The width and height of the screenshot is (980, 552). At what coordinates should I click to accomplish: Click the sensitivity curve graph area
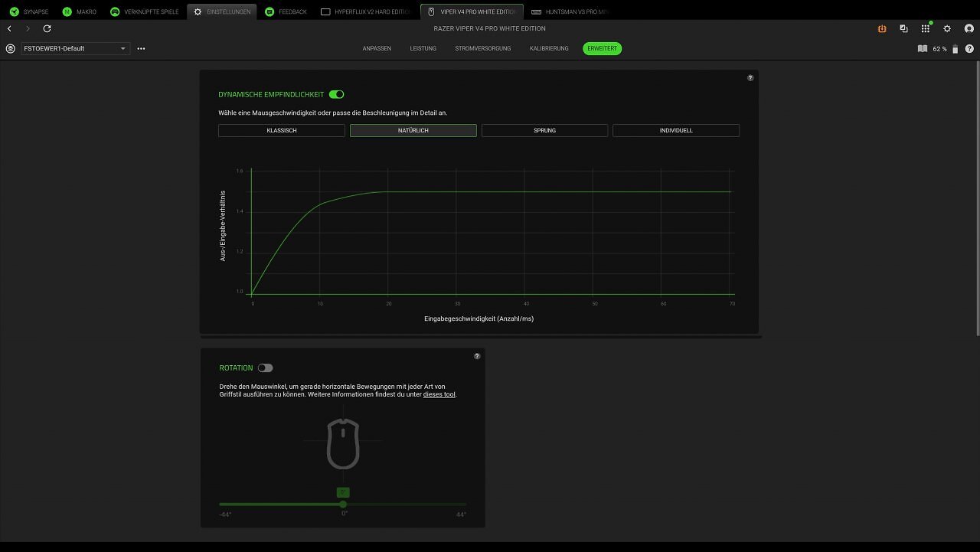point(492,232)
